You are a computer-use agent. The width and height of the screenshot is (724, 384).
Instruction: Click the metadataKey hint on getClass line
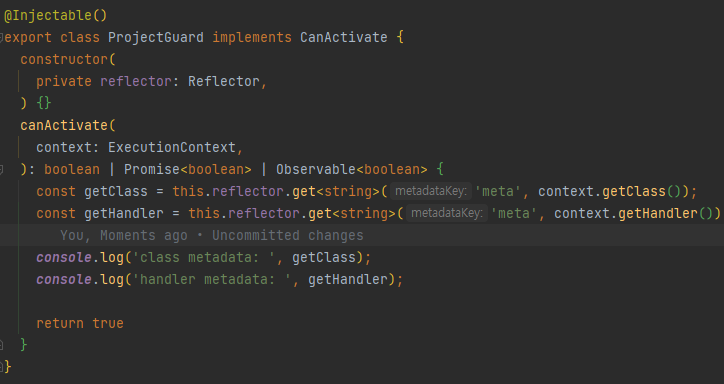pos(431,191)
